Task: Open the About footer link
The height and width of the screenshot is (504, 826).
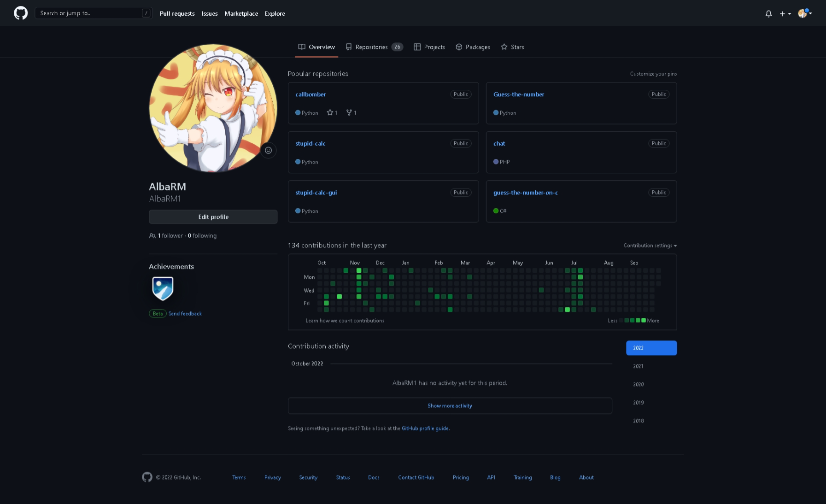Action: (x=586, y=478)
